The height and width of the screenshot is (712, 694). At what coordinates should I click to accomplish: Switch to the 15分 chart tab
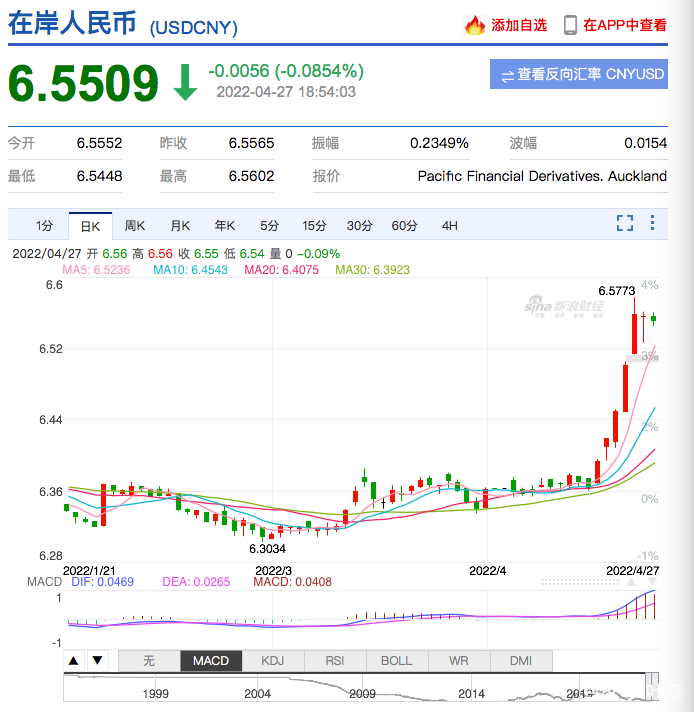314,226
